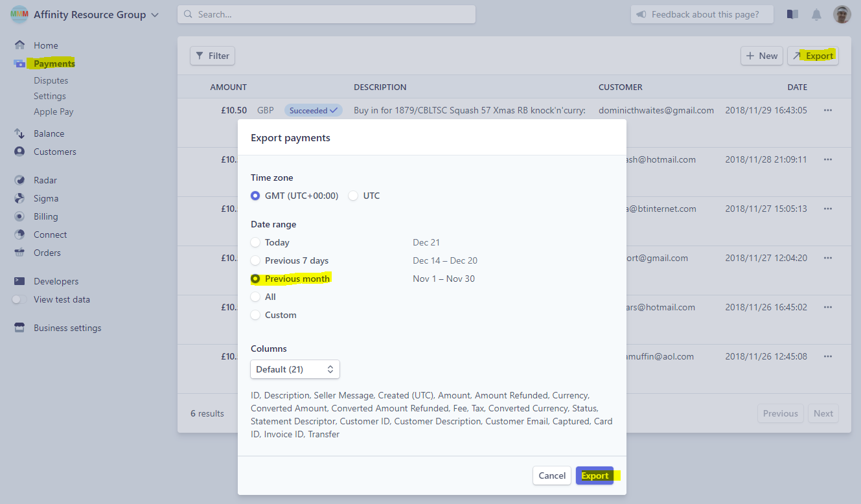Screen dimensions: 861x504
Task: Choose Previous 7 days date range
Action: pos(255,260)
